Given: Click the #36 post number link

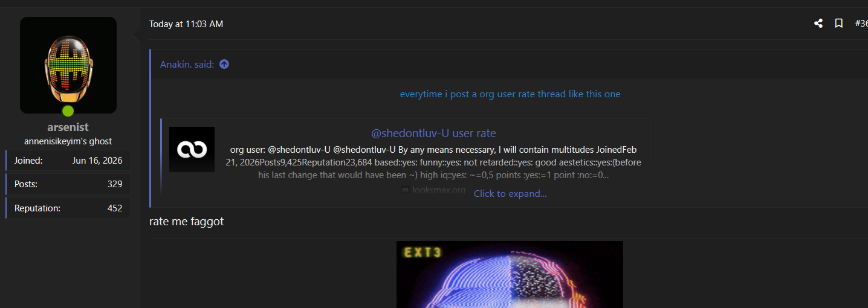Looking at the screenshot, I should (x=861, y=24).
